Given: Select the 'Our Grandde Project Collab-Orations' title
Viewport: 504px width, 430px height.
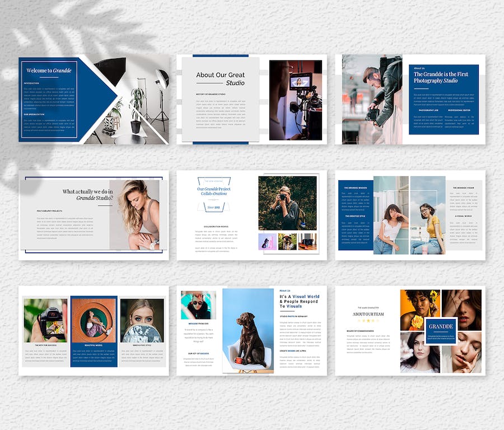Looking at the screenshot, I should 213,191.
